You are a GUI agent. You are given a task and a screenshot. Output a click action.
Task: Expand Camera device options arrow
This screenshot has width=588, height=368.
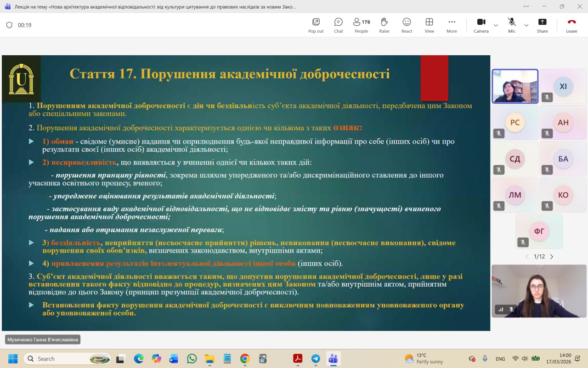496,25
